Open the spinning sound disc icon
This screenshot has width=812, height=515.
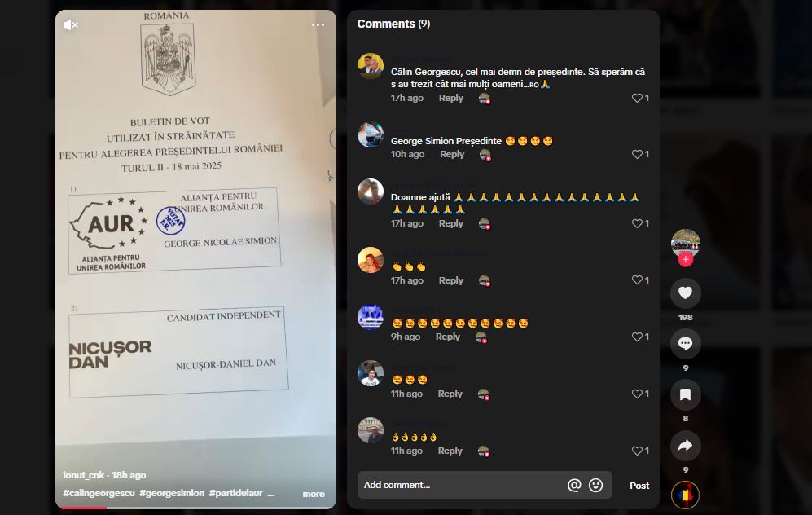click(x=685, y=495)
